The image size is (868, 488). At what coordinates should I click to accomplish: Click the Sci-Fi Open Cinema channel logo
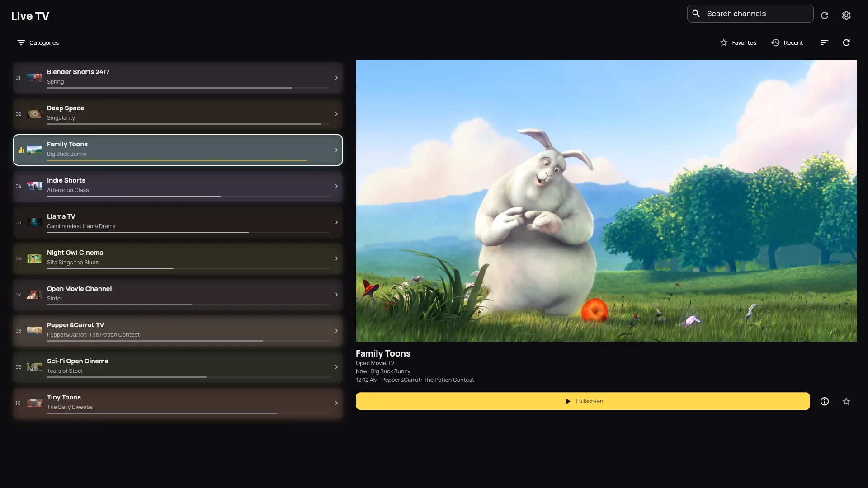[35, 367]
